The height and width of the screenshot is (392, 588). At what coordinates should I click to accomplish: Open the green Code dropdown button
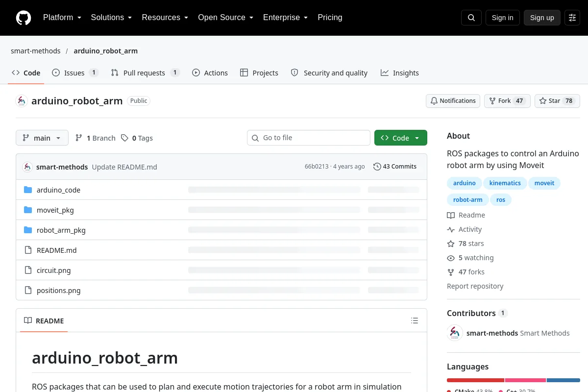(x=401, y=138)
